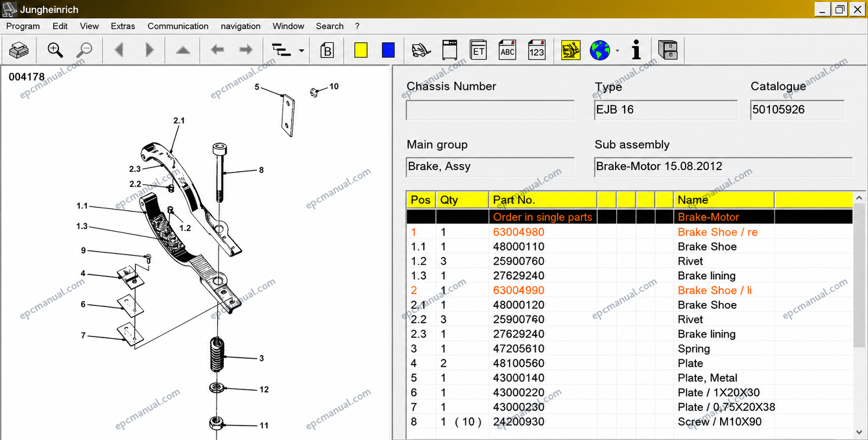Open the navigation menu
This screenshot has height=440, width=868.
click(x=241, y=26)
